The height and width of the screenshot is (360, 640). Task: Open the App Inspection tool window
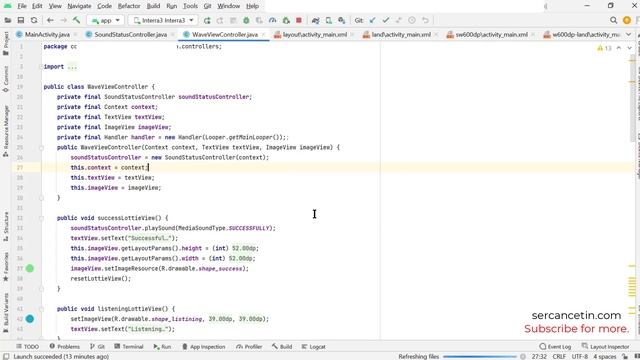click(203, 347)
